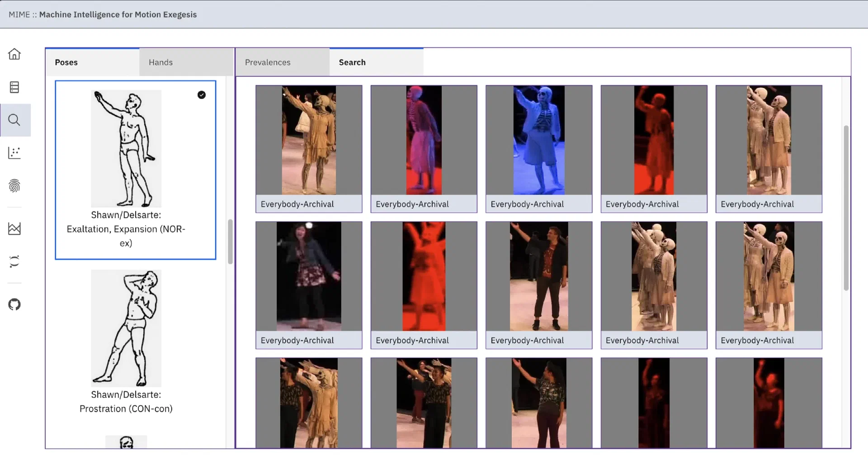Viewport: 868px width, 455px height.
Task: Click the MIME Machine Intelligence title text
Action: point(103,14)
